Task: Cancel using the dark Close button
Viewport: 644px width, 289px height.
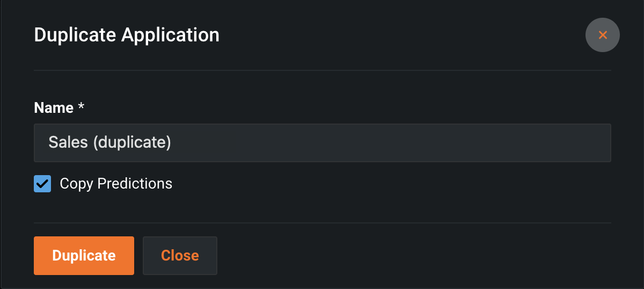Action: [x=180, y=256]
